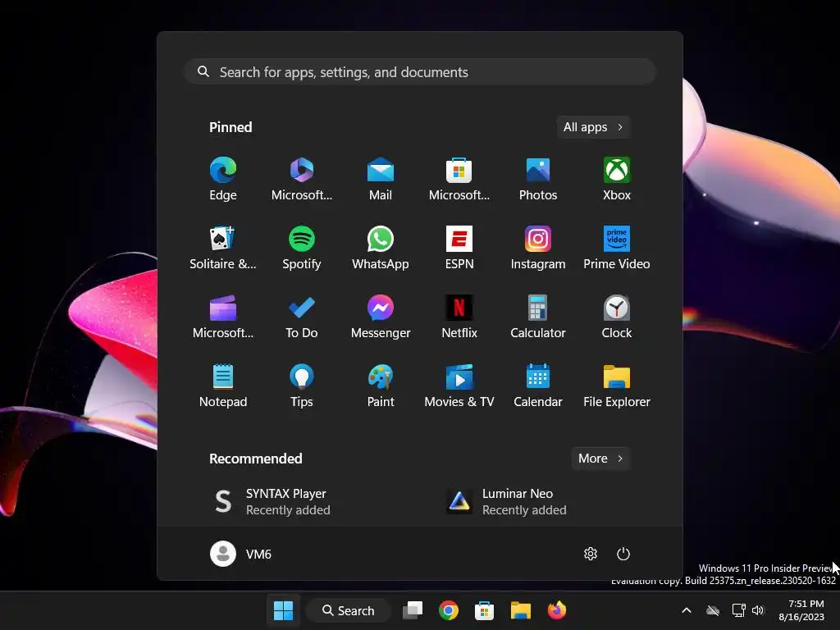Image resolution: width=840 pixels, height=630 pixels.
Task: Click the volume speaker tray icon
Action: point(758,610)
